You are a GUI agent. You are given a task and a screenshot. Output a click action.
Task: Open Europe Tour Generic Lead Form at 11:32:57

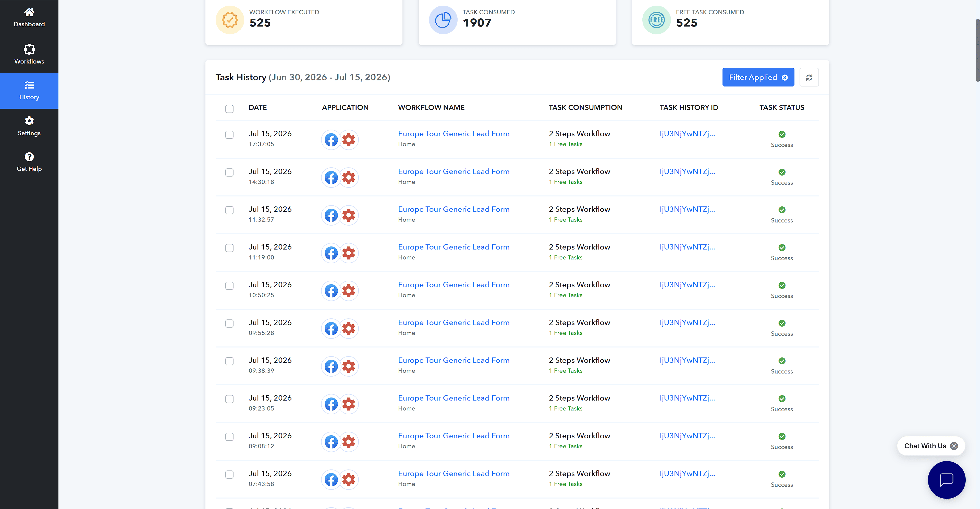pyautogui.click(x=454, y=209)
